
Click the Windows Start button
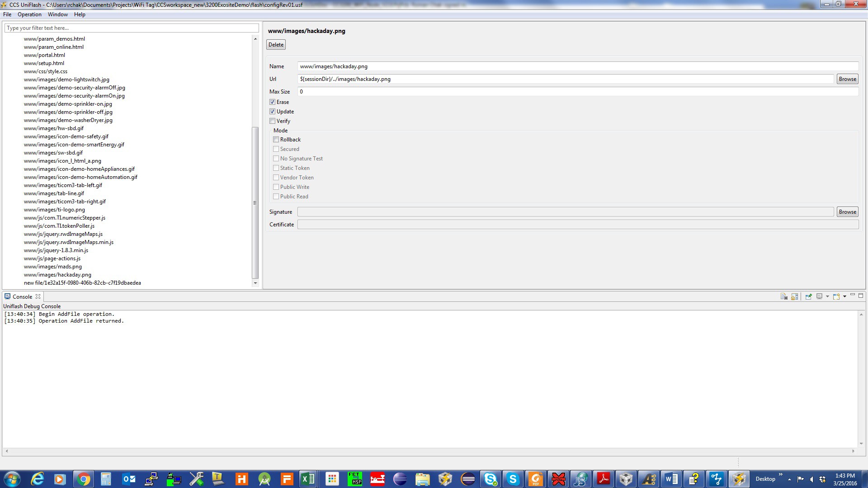(12, 479)
